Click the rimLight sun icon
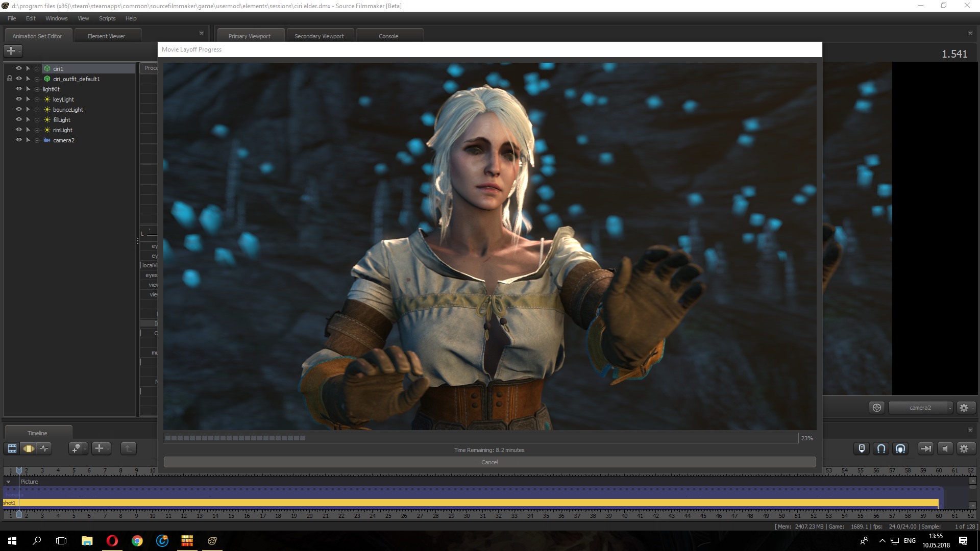 pyautogui.click(x=47, y=130)
